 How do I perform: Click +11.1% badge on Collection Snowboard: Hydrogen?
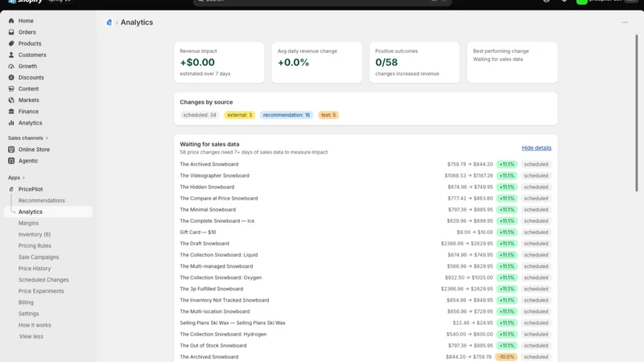[506, 334]
